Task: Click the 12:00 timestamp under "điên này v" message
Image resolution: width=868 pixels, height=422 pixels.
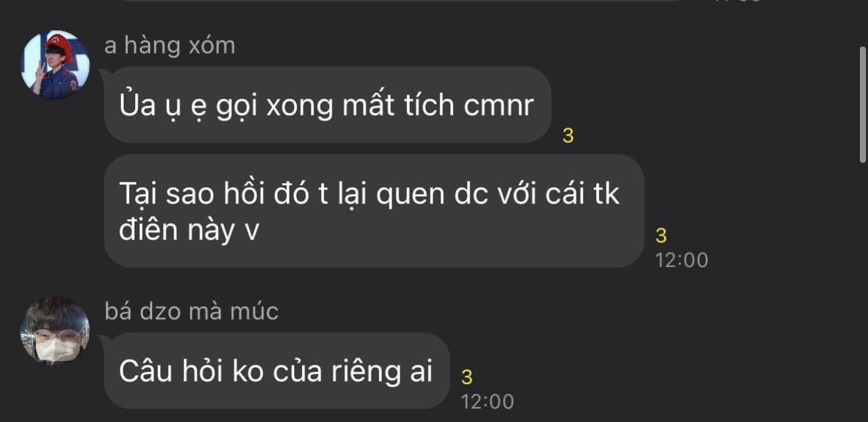Action: (x=681, y=260)
